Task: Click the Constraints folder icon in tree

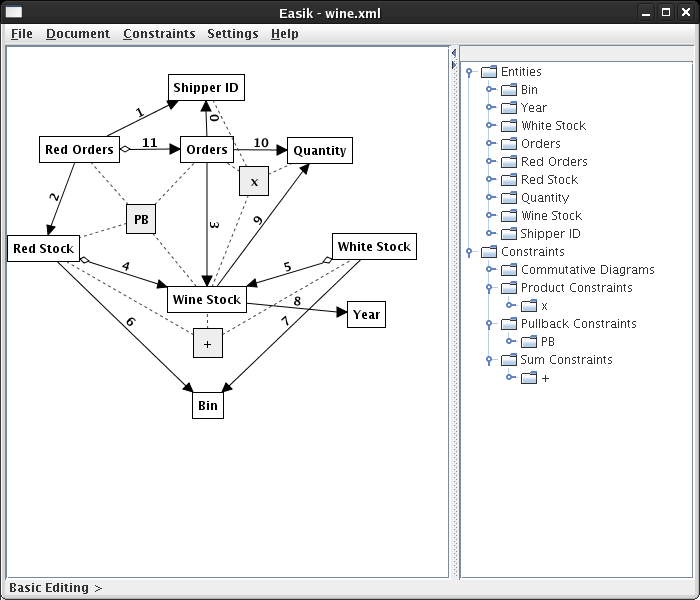Action: [488, 252]
